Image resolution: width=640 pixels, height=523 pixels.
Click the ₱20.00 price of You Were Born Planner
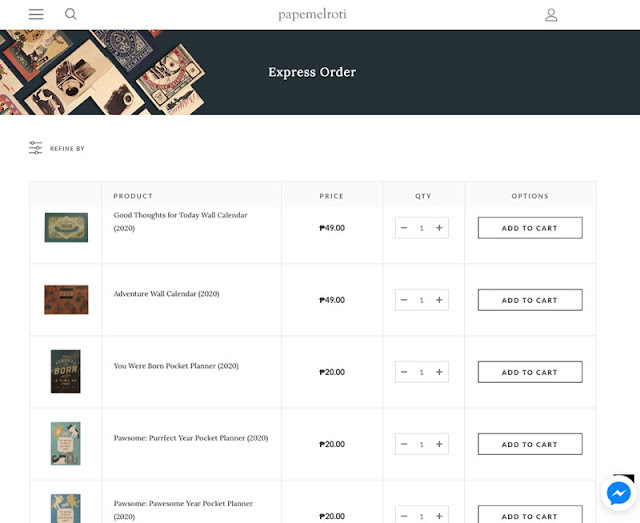(x=332, y=372)
